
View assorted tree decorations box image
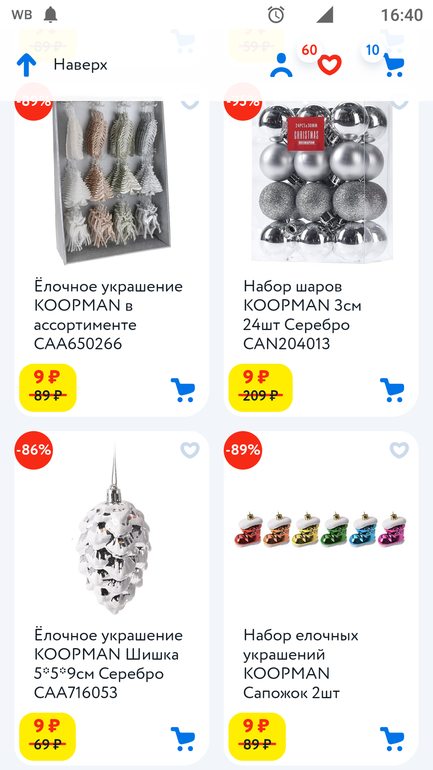click(x=112, y=182)
